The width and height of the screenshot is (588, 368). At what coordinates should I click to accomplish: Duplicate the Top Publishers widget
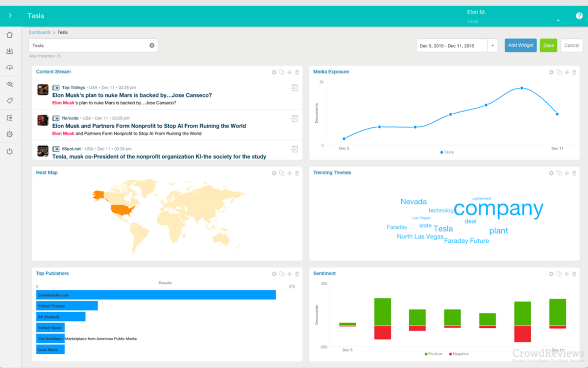(282, 274)
